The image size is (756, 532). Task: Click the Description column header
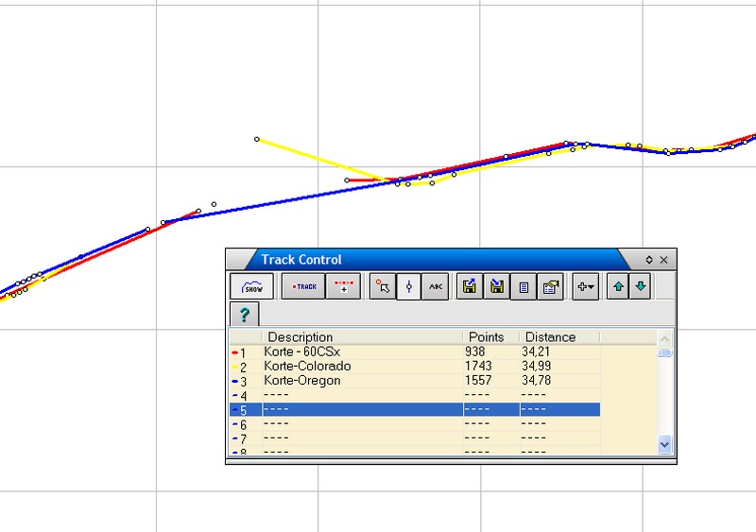[x=362, y=336]
